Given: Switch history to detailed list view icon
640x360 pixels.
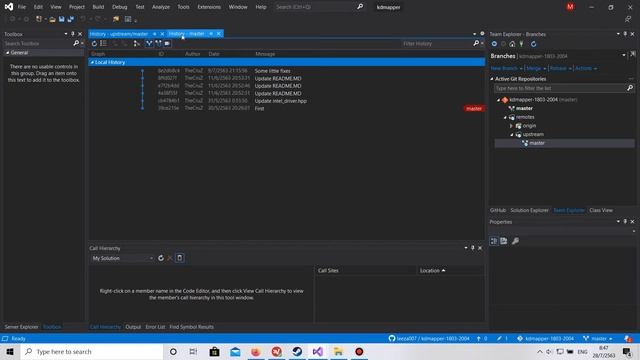Looking at the screenshot, I should 104,43.
